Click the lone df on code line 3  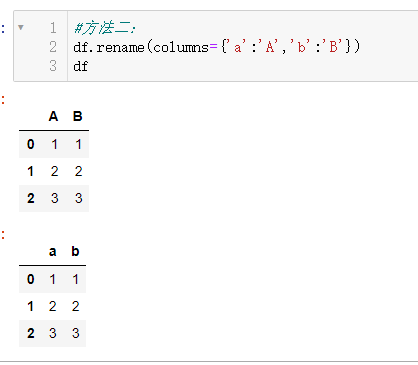[81, 66]
